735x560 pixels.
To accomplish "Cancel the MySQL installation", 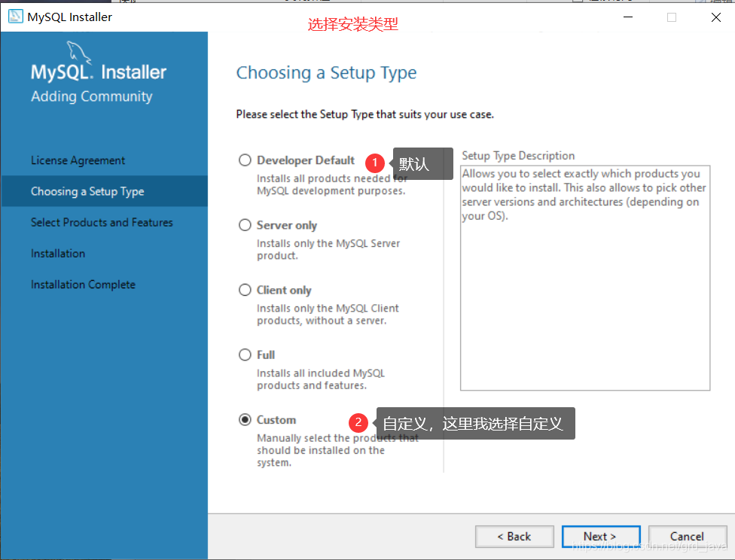I will tap(688, 537).
